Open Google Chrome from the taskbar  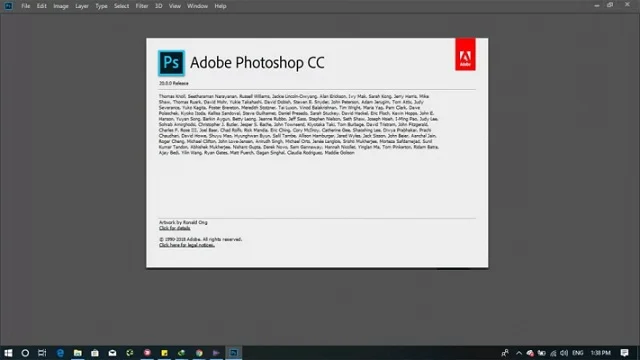click(199, 353)
